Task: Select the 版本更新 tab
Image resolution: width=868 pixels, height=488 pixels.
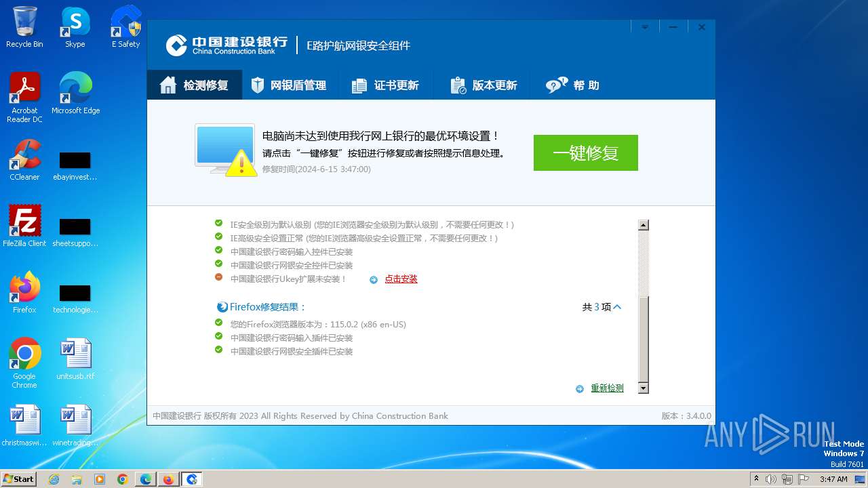Action: click(x=484, y=85)
